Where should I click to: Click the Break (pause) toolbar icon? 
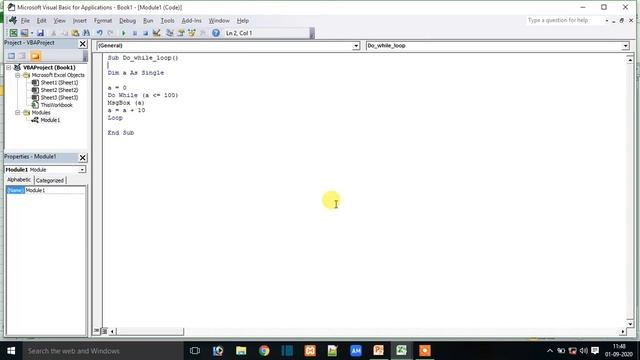[x=135, y=33]
